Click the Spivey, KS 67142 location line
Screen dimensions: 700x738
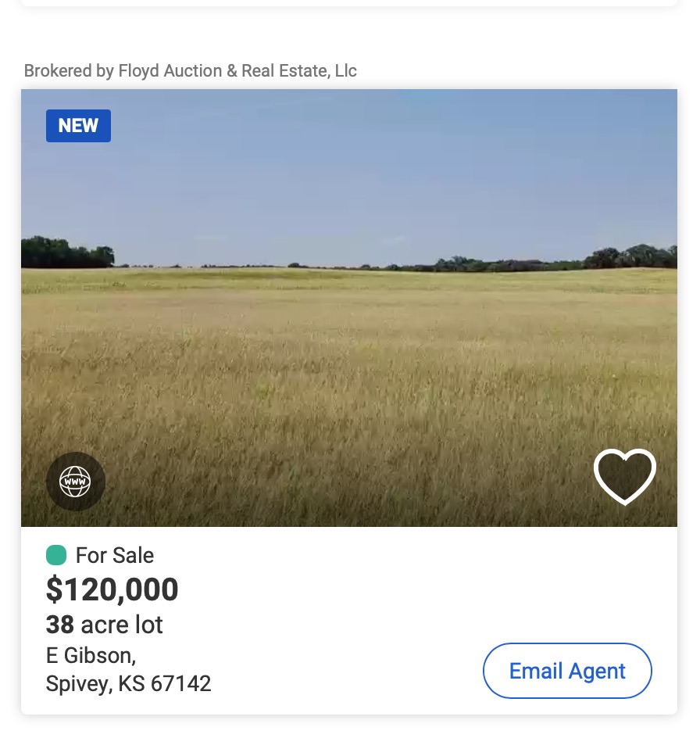(x=128, y=684)
